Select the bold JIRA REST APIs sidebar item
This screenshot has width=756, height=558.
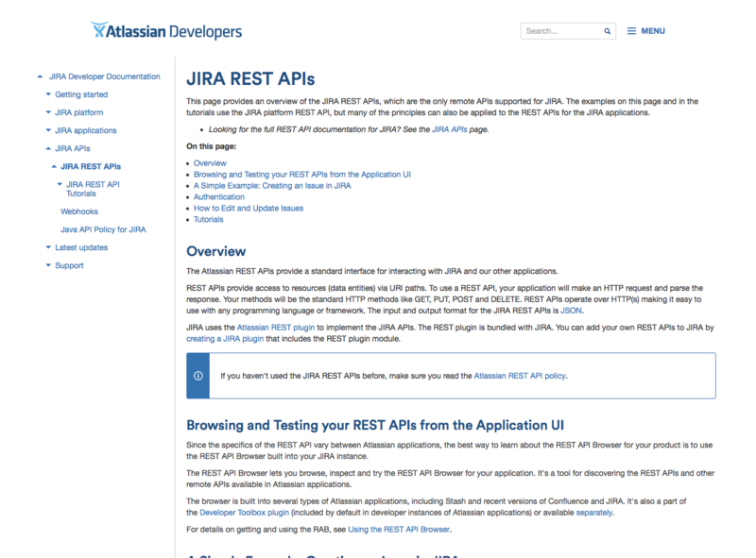coord(91,166)
